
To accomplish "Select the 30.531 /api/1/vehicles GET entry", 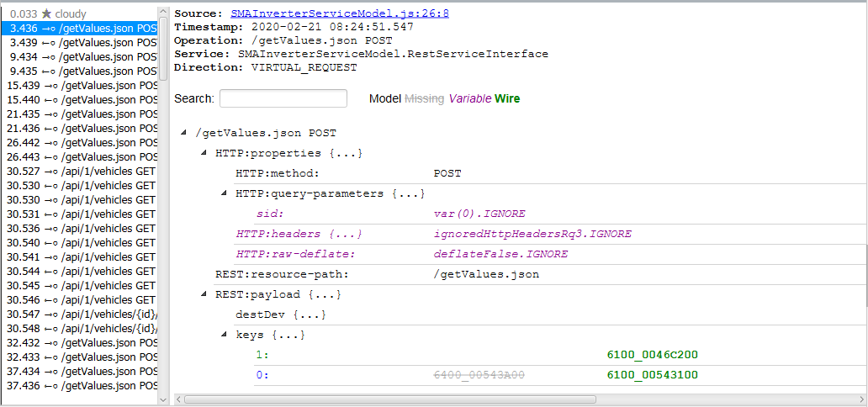I will (x=80, y=214).
